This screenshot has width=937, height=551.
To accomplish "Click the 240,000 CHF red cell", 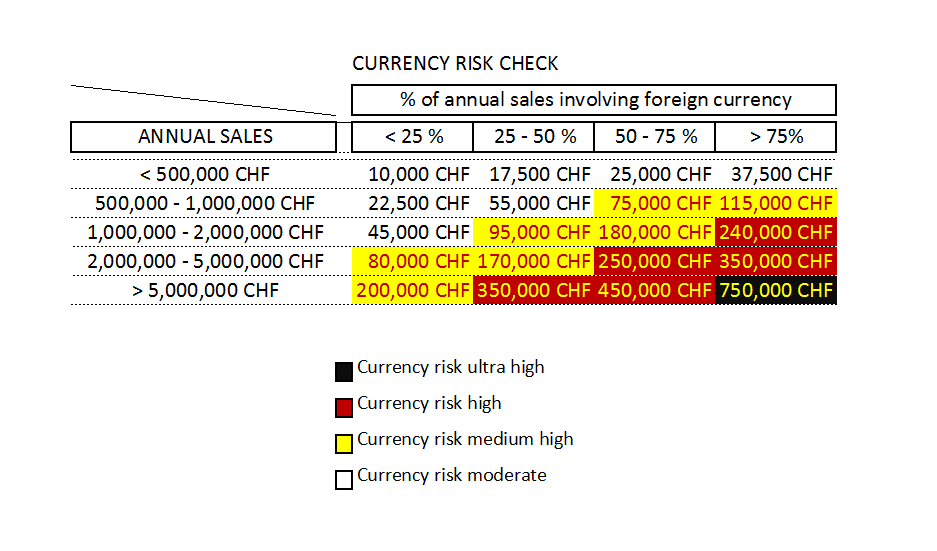I will click(x=776, y=232).
